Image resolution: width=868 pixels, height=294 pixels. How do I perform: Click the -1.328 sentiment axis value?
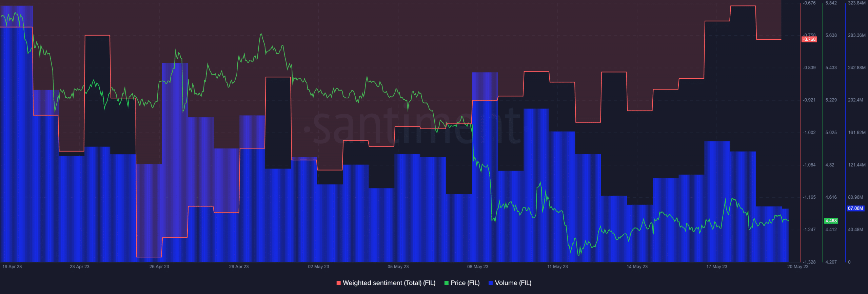(809, 262)
